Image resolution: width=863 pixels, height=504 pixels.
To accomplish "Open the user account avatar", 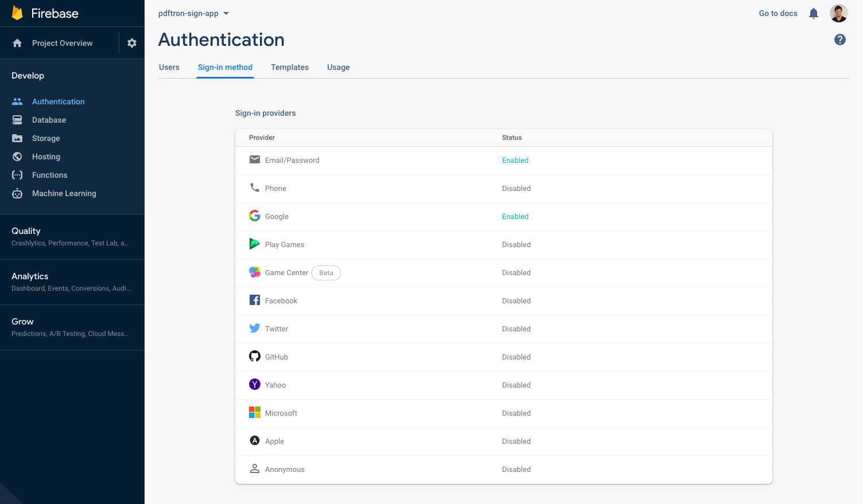I will (839, 13).
